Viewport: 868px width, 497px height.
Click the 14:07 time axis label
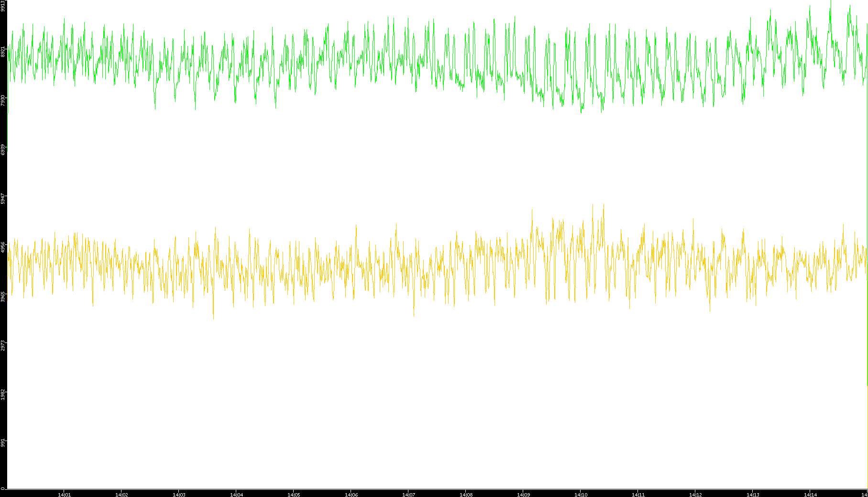[x=408, y=495]
